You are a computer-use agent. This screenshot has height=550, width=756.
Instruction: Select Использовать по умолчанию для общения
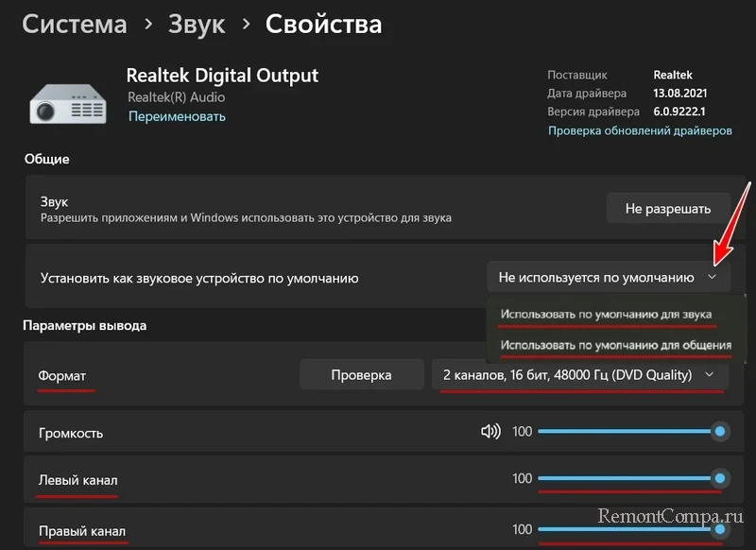(616, 345)
